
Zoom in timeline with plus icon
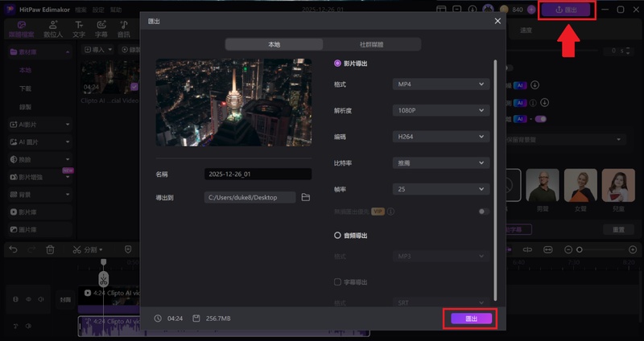tap(633, 249)
